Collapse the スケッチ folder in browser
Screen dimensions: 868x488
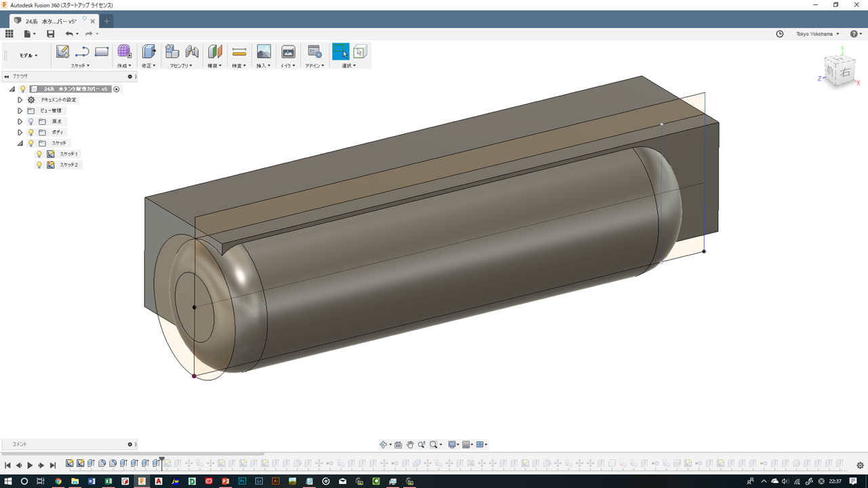[x=20, y=143]
